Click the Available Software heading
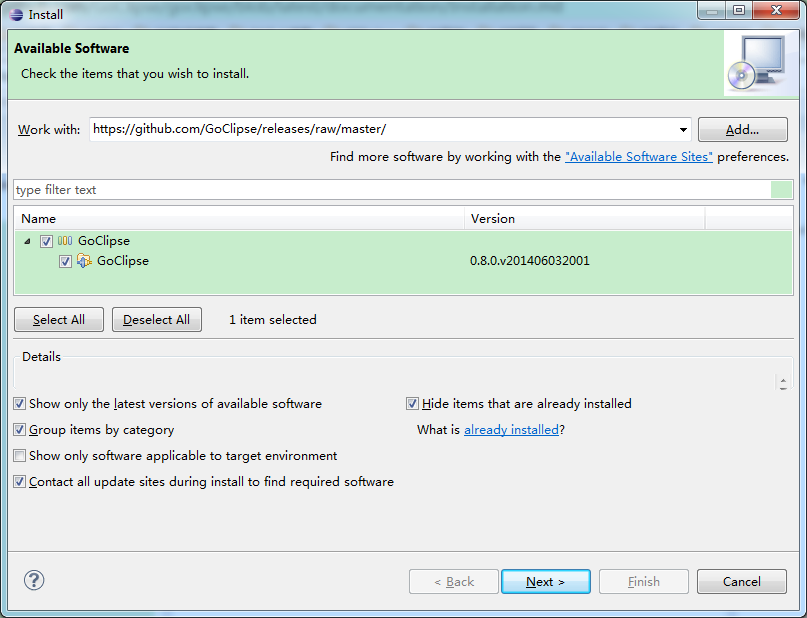The height and width of the screenshot is (618, 807). pyautogui.click(x=72, y=48)
